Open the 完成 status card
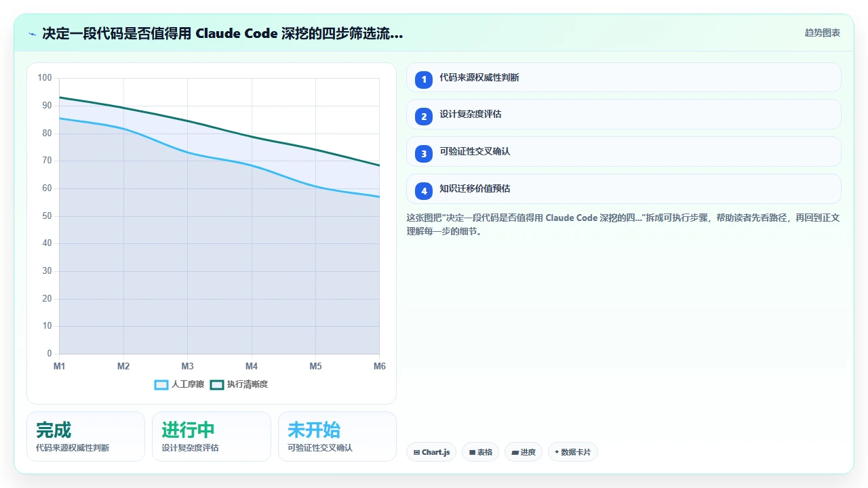 (x=86, y=436)
